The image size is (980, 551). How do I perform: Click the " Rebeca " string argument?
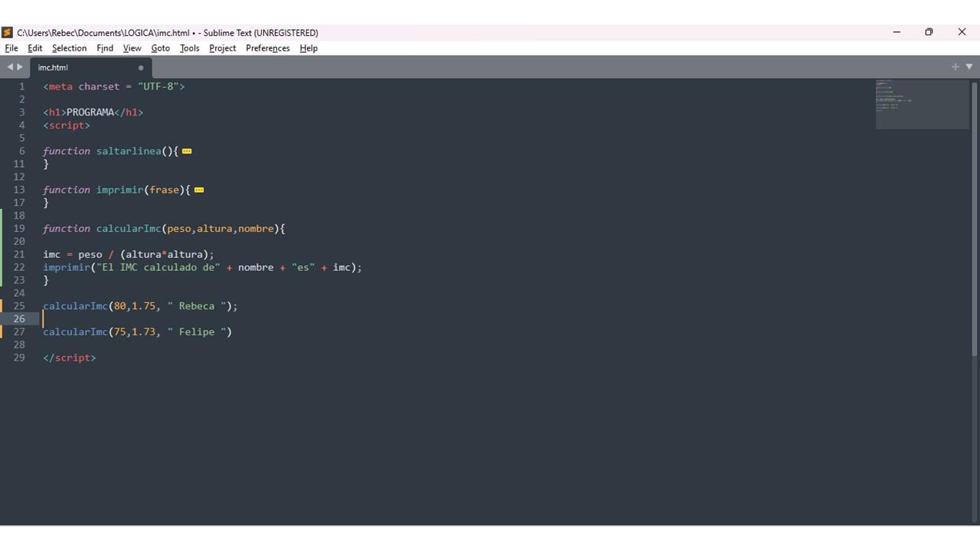point(197,306)
